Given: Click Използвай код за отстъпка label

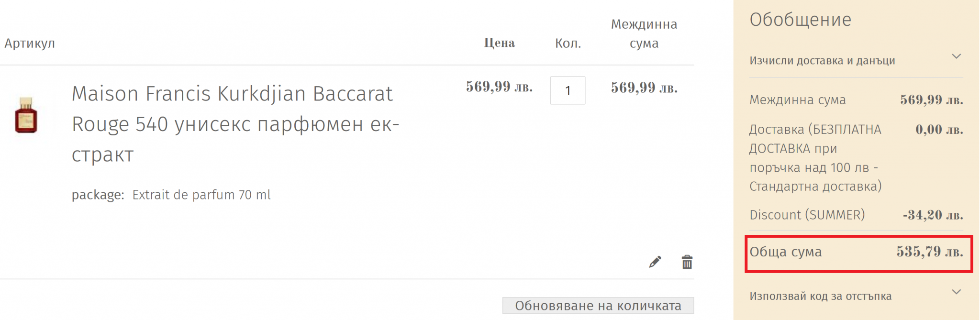Looking at the screenshot, I should (x=820, y=296).
